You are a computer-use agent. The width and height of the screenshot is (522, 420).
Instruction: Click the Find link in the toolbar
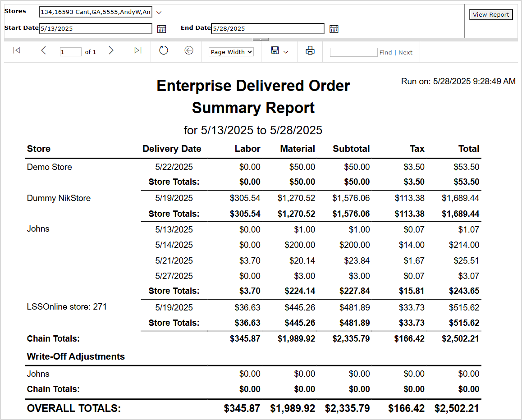(386, 52)
